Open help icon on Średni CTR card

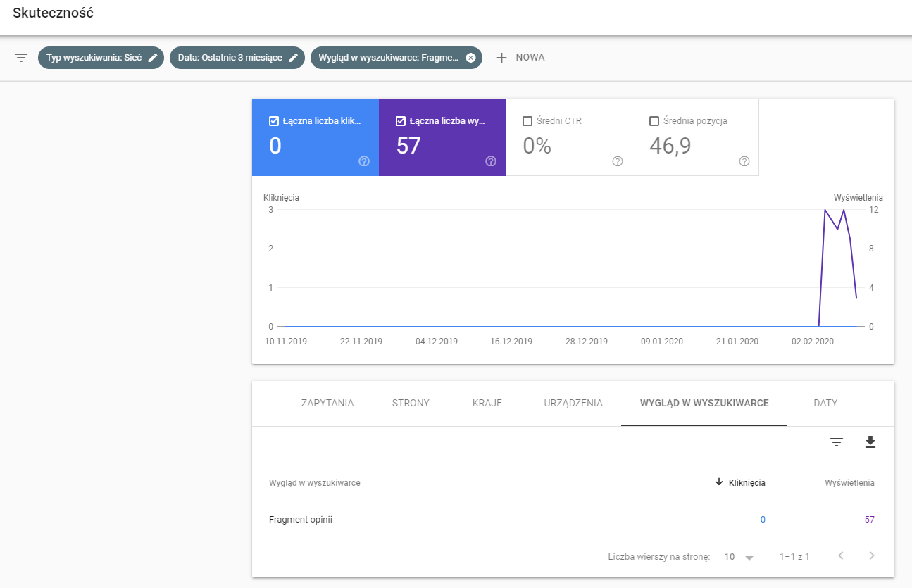pos(618,161)
